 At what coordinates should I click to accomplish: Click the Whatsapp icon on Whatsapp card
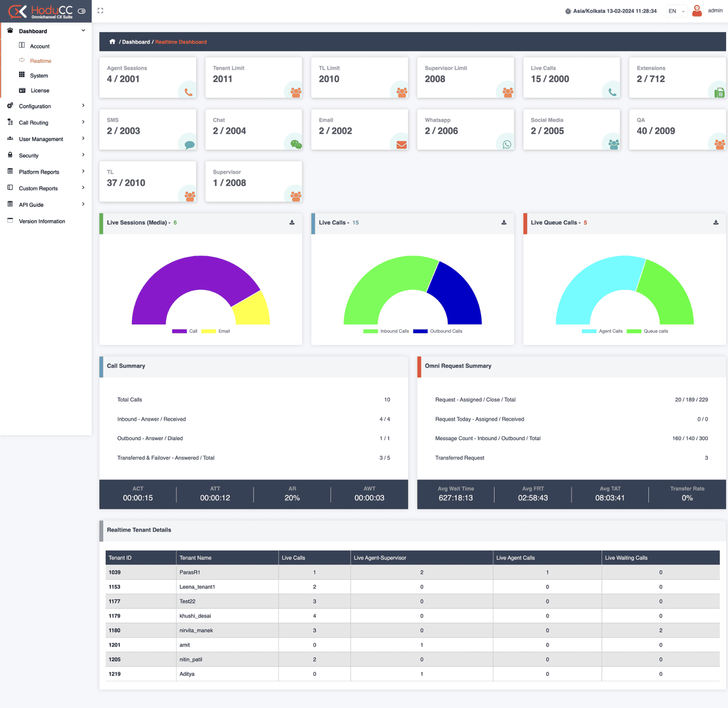click(507, 144)
